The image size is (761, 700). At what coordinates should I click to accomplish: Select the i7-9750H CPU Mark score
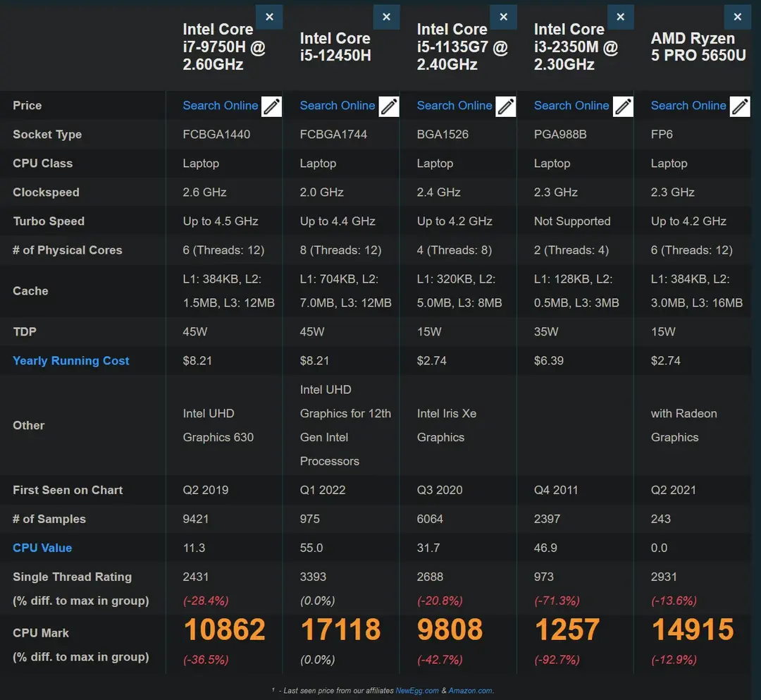224,630
